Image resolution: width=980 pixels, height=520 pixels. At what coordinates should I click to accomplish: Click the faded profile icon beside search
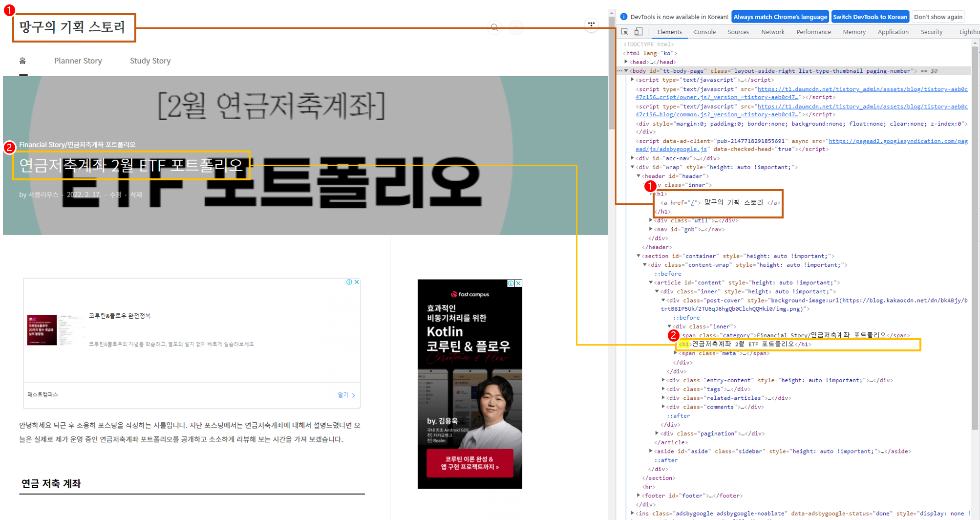516,27
